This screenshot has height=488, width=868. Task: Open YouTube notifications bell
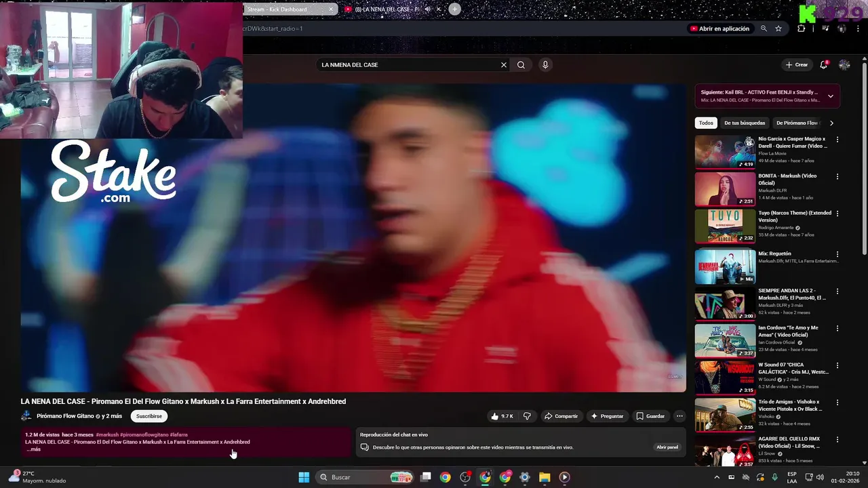point(823,64)
